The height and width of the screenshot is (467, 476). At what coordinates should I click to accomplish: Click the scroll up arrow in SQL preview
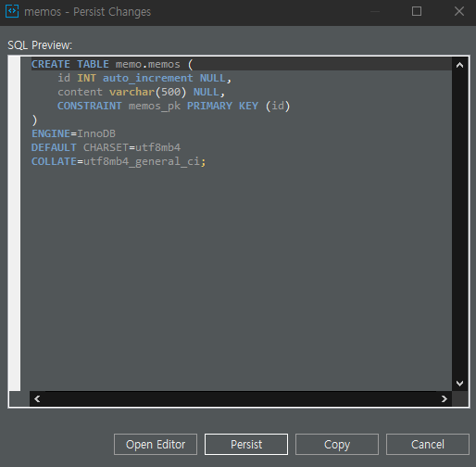pyautogui.click(x=459, y=65)
